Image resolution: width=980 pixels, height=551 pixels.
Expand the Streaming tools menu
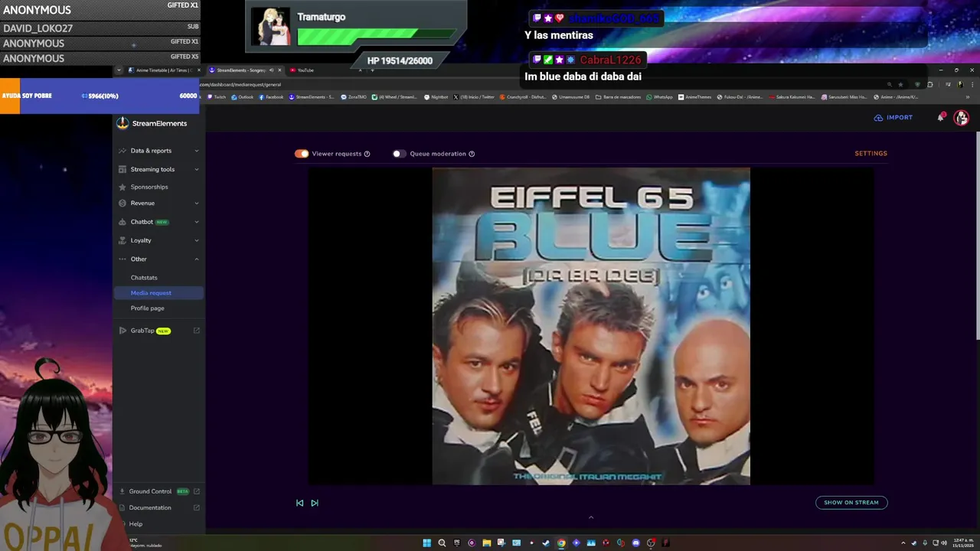[x=197, y=169]
